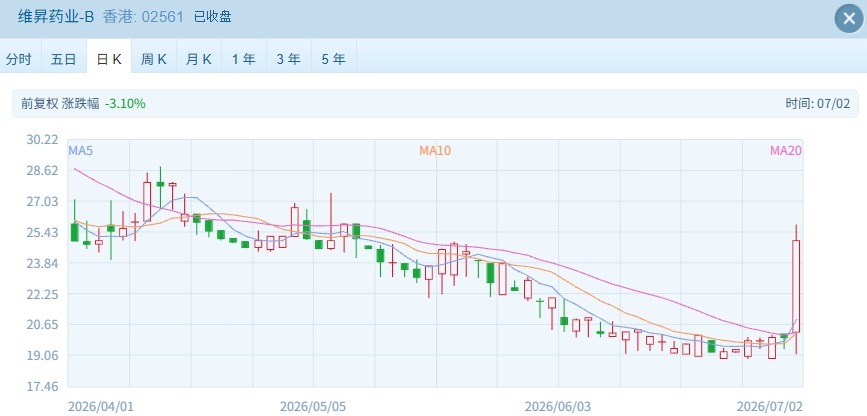
Task: Click the 22.25 price axis label
Action: point(42,294)
